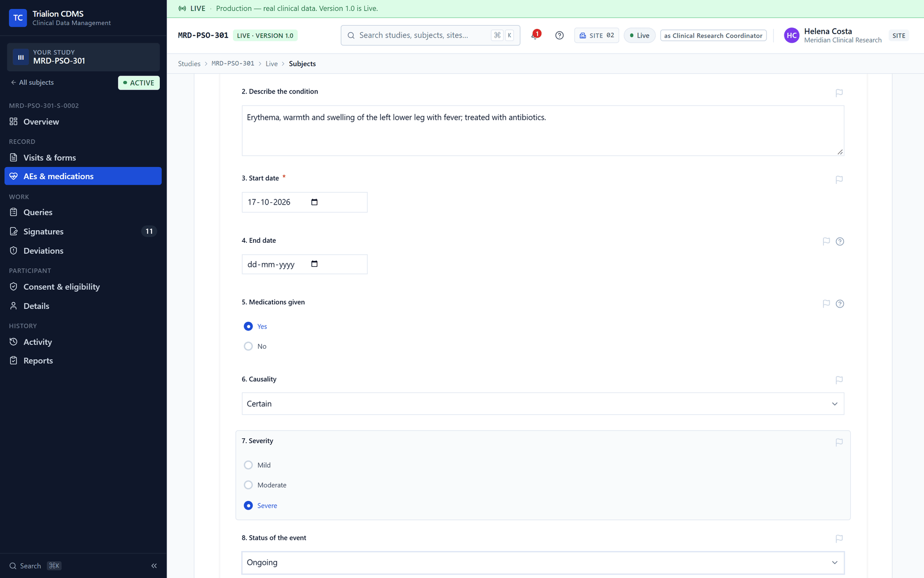This screenshot has width=924, height=578.
Task: Select No for Medications given
Action: click(248, 346)
